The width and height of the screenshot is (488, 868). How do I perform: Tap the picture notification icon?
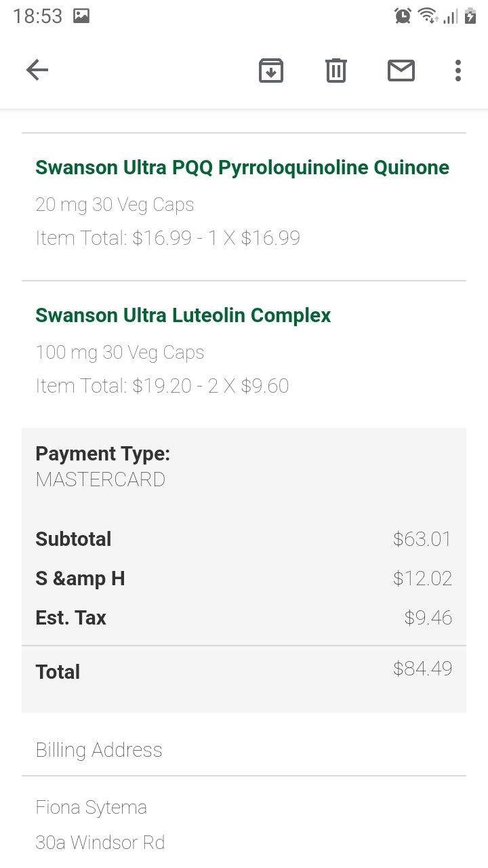coord(81,16)
